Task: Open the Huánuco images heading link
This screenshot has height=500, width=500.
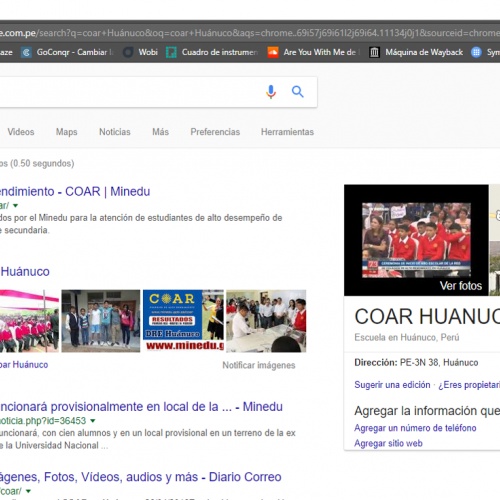Action: 25,272
